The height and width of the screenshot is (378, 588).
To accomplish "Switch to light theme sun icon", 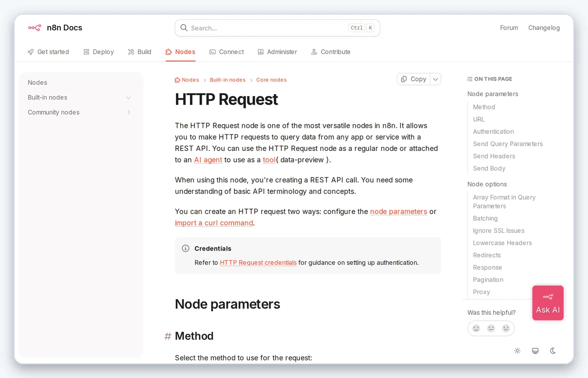I will tap(517, 351).
